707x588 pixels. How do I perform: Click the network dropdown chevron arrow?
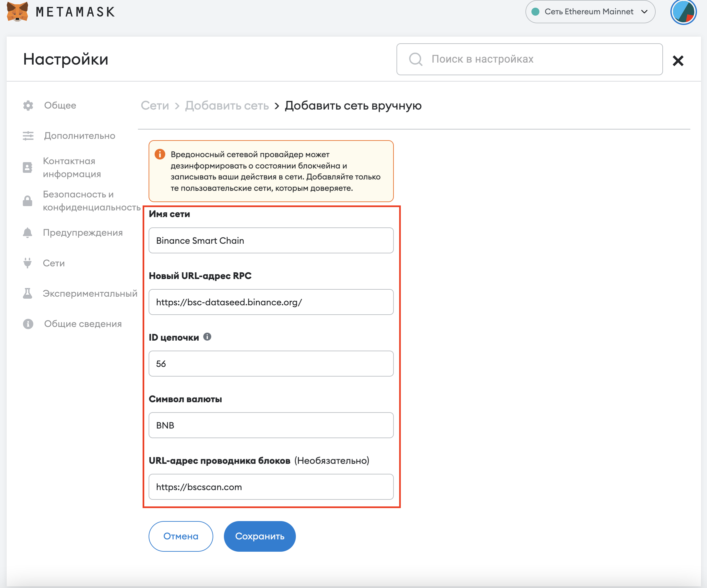[x=644, y=12]
